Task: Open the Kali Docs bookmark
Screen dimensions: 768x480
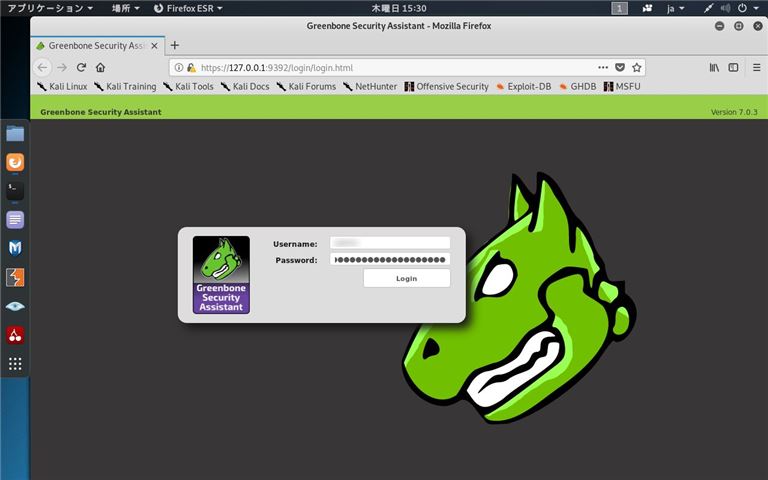Action: click(245, 87)
